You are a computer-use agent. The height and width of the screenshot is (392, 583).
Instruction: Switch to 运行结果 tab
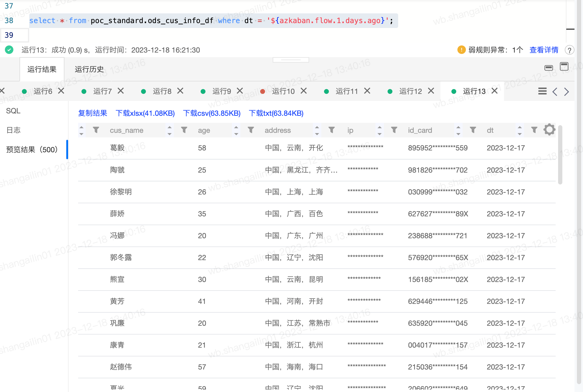[42, 69]
